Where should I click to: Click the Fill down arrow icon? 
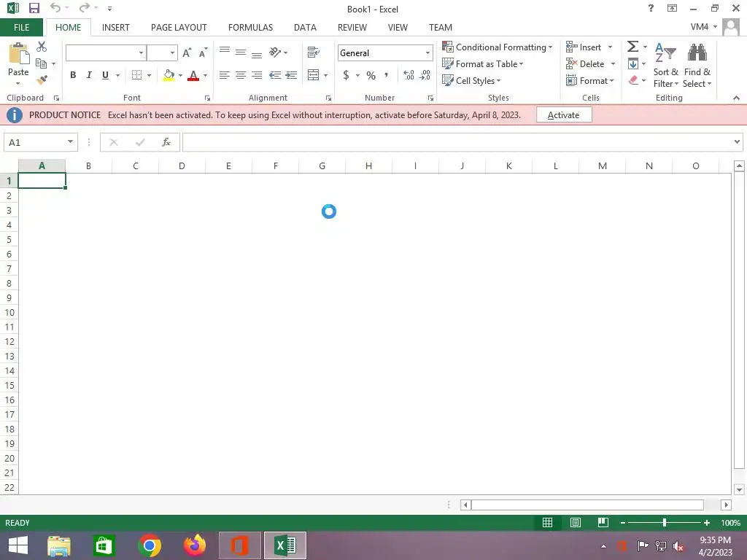[632, 64]
